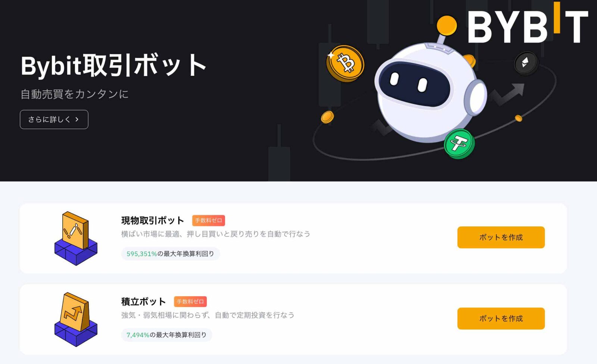Viewport: 597px width, 364px height.
Task: Click the robot's orange antenna ball
Action: (x=447, y=25)
